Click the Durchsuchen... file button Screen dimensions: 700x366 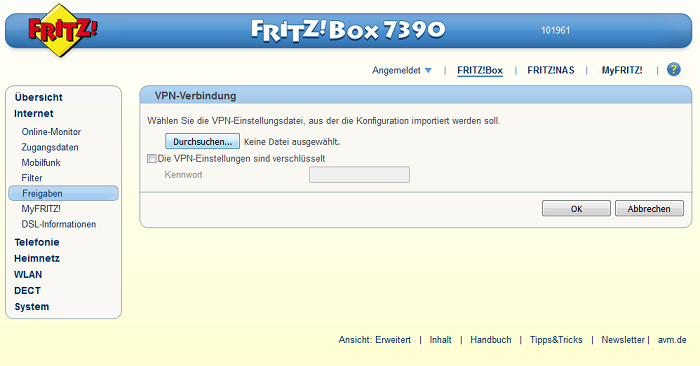point(202,141)
